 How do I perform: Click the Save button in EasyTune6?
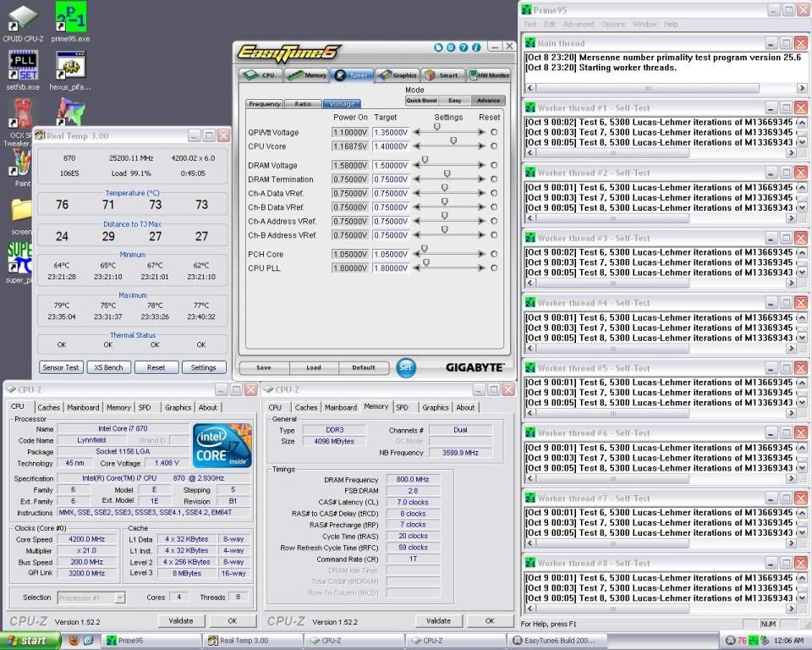pos(264,367)
